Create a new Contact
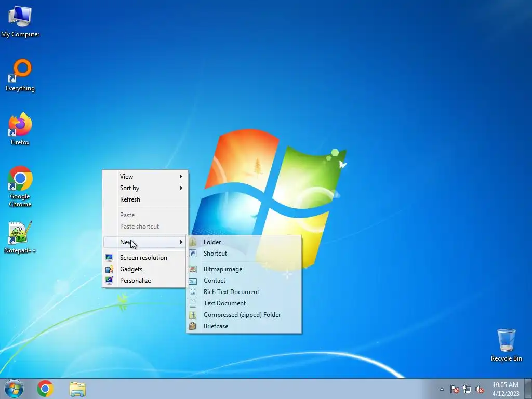532x399 pixels. (x=244, y=281)
